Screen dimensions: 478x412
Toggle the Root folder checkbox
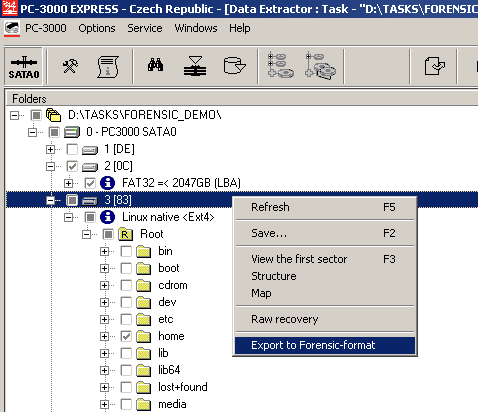click(108, 234)
